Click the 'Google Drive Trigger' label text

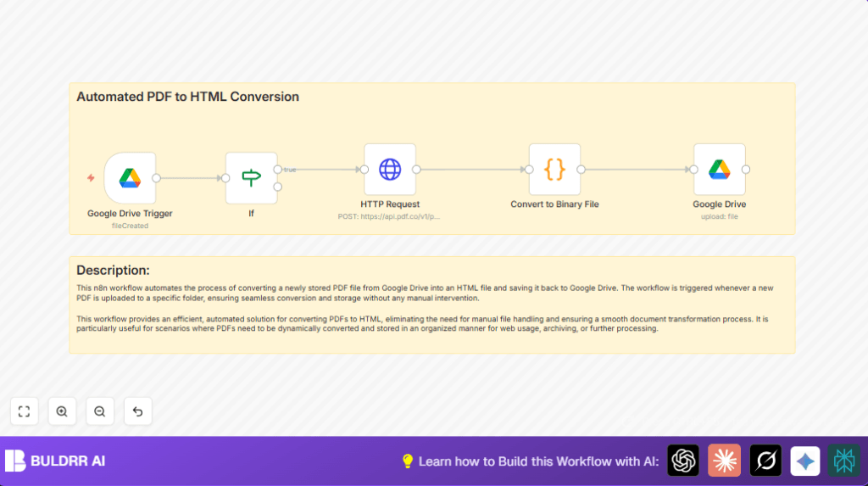[x=130, y=214]
